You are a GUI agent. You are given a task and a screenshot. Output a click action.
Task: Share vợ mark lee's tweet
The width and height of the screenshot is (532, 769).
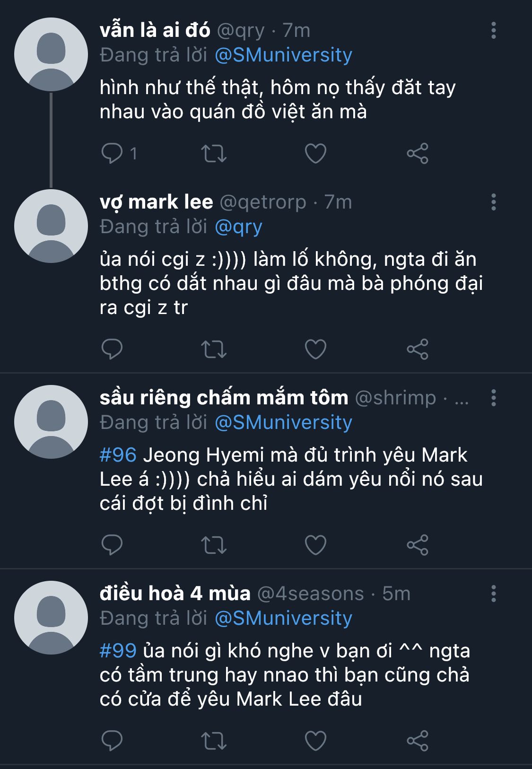(x=417, y=349)
